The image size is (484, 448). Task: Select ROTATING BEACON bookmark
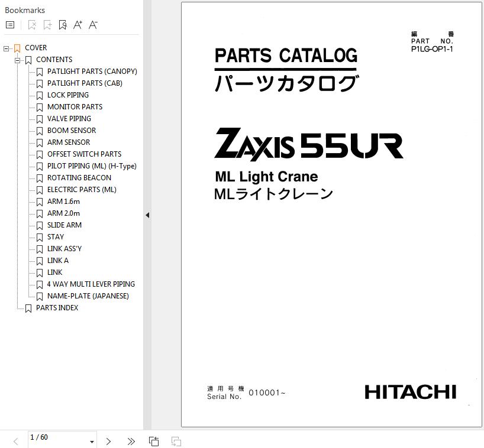79,177
